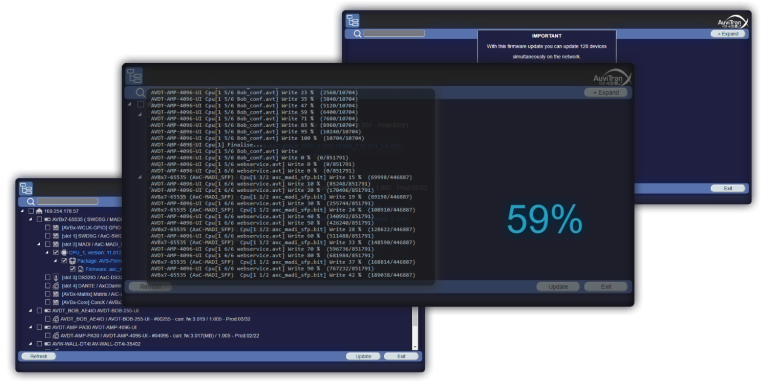This screenshot has width=768, height=384.
Task: Collapse the AVBx7-65535 device node
Action: (30, 219)
